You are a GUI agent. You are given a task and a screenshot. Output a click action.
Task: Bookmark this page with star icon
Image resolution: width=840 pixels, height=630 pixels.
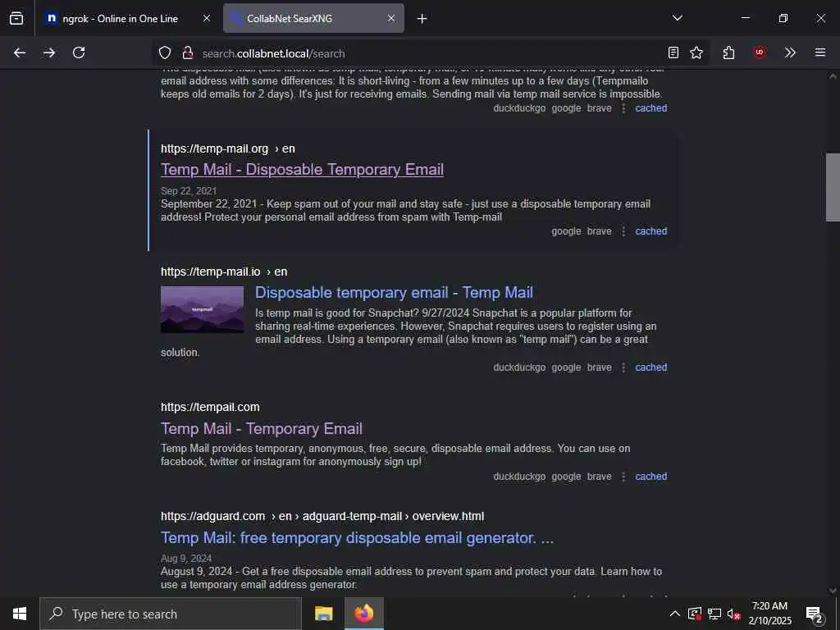tap(696, 52)
